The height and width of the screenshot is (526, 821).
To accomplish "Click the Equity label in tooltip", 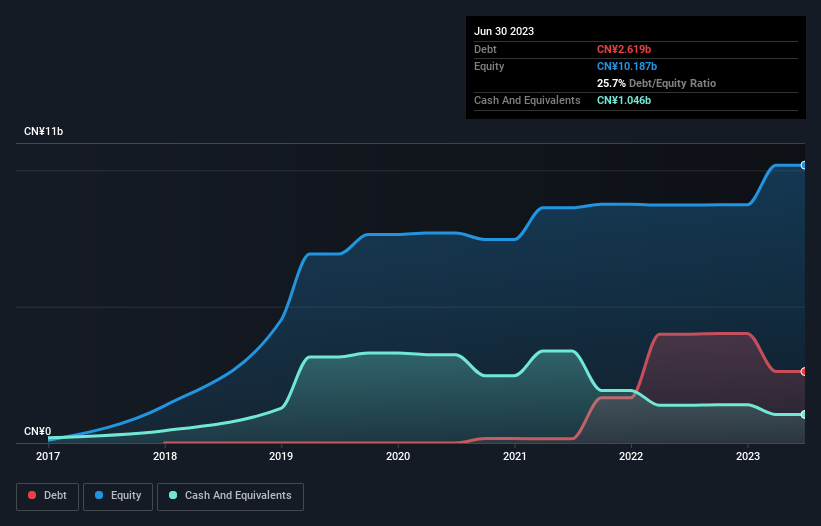I will [x=489, y=66].
